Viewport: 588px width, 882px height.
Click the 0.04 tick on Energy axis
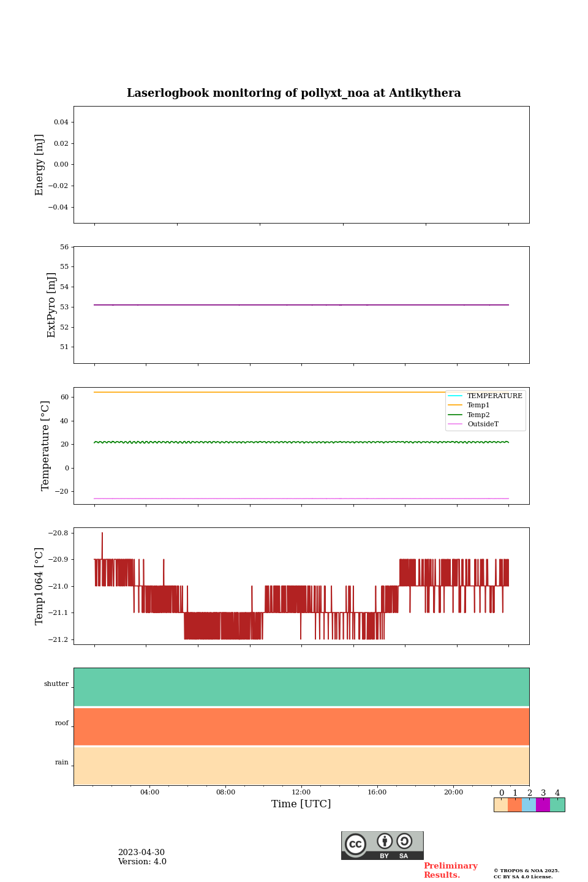(x=61, y=123)
